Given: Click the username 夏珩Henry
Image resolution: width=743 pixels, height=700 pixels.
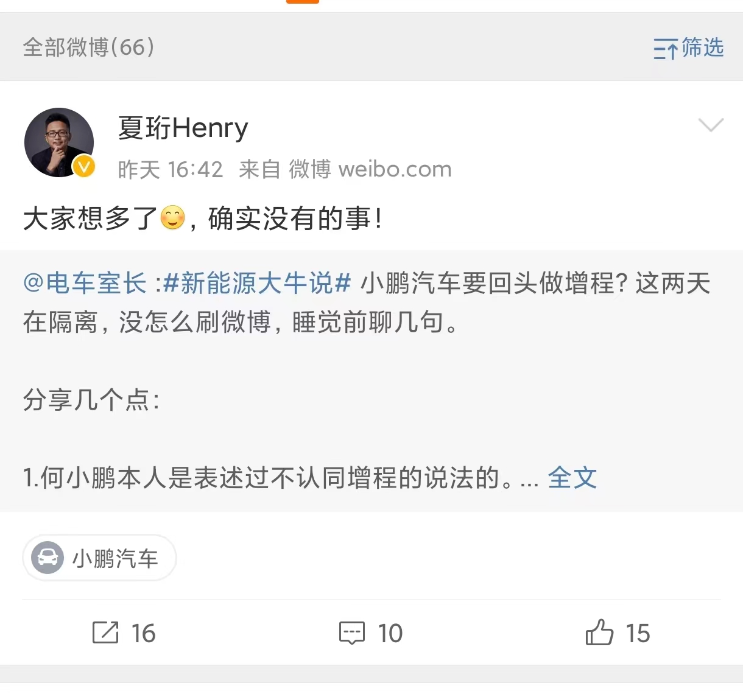Looking at the screenshot, I should tap(182, 128).
